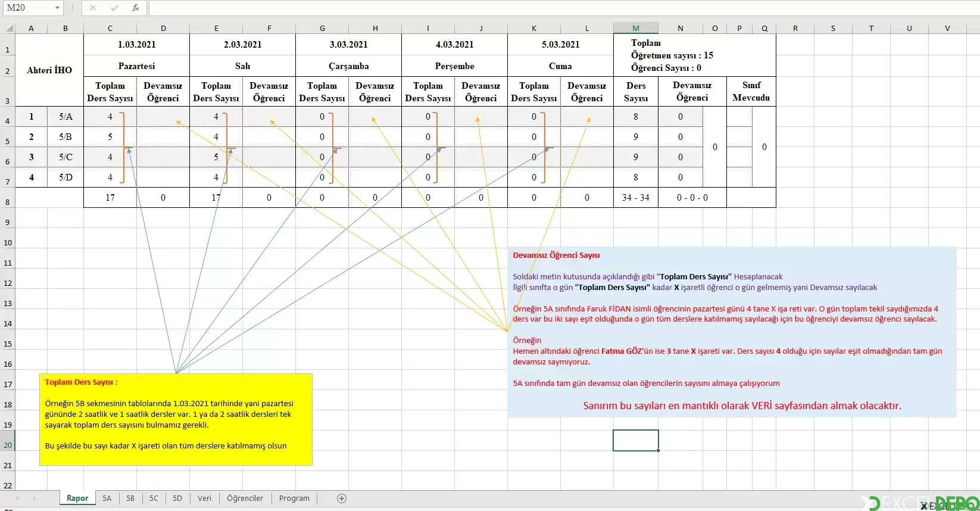Click the previous sheet navigation arrow

point(18,498)
